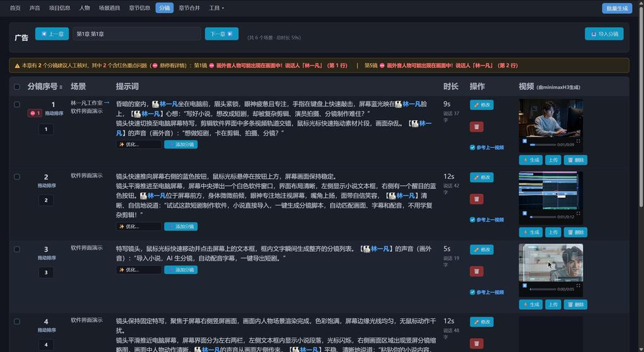The height and width of the screenshot is (352, 644).
Task: Click progress bar of row 3 video
Action: (543, 289)
